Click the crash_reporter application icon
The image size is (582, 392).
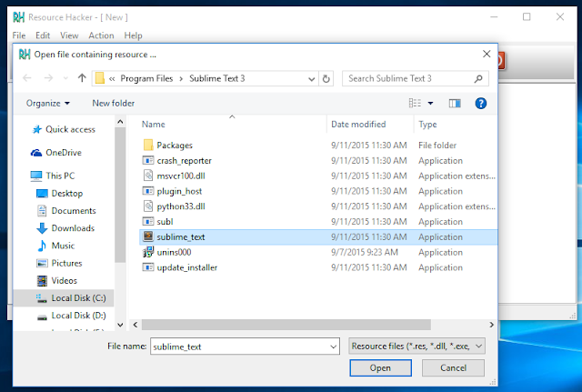(x=148, y=160)
